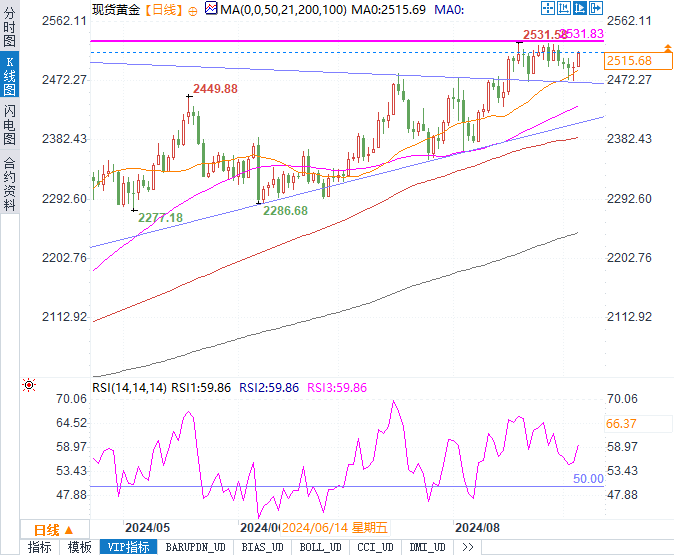Screen dimensions: 674x555
Task: Activate the crosshair cursor tool
Action: click(548, 8)
